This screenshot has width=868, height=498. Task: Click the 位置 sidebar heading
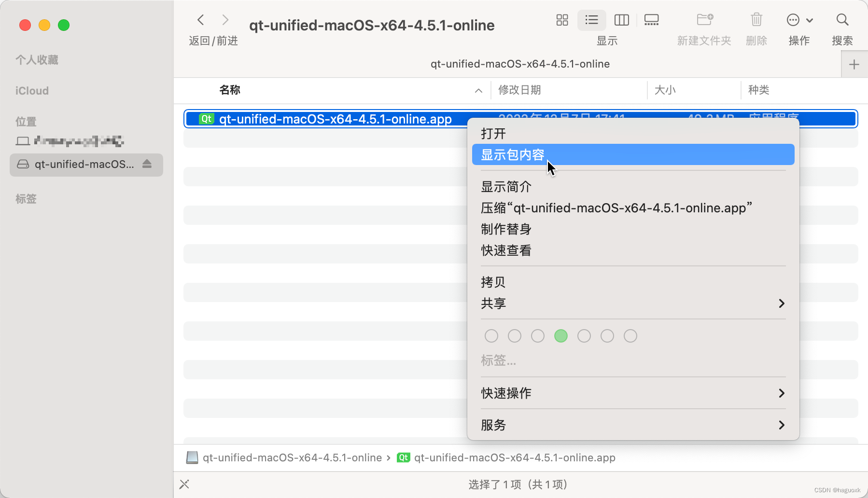point(26,122)
